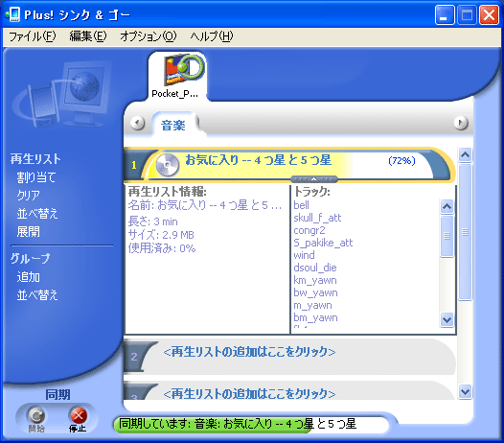Click the CD icon in playlist 1

(x=167, y=165)
